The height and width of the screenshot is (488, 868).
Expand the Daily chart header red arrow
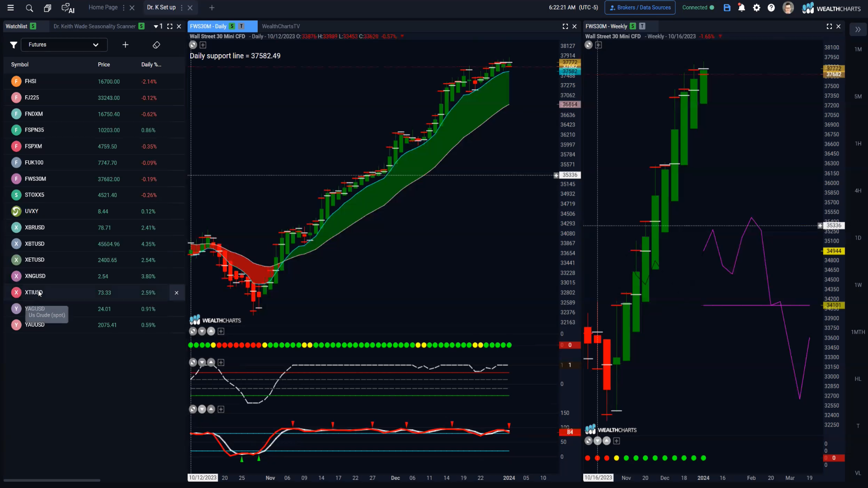pos(402,36)
